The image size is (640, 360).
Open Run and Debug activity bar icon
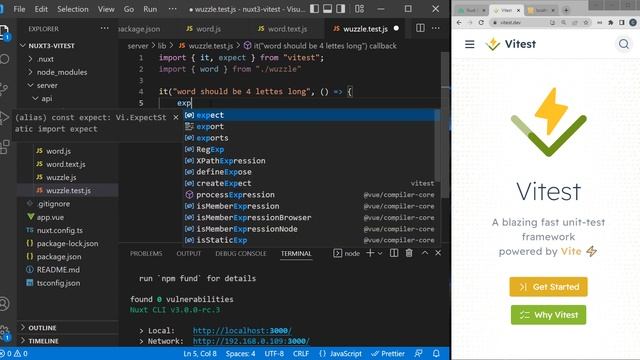(4, 118)
